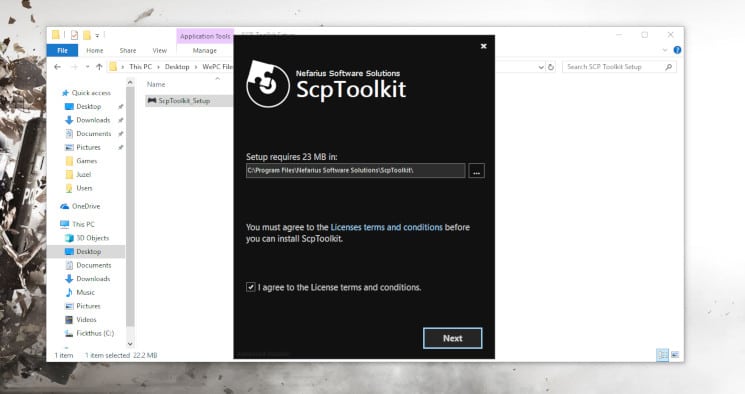Screen dimensions: 745x394
Task: Click the ScpToolkit puzzle-piece logo
Action: [x=267, y=84]
